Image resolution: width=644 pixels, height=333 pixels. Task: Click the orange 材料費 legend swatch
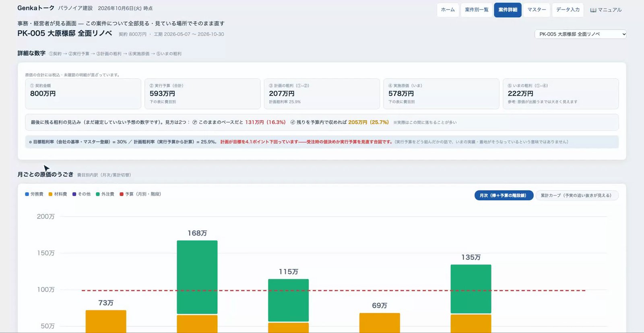tap(50, 194)
